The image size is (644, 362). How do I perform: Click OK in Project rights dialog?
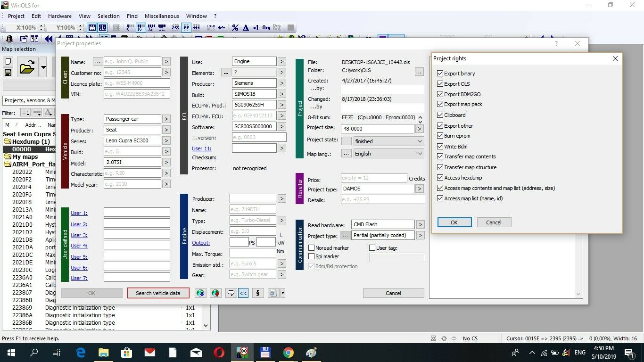point(454,222)
